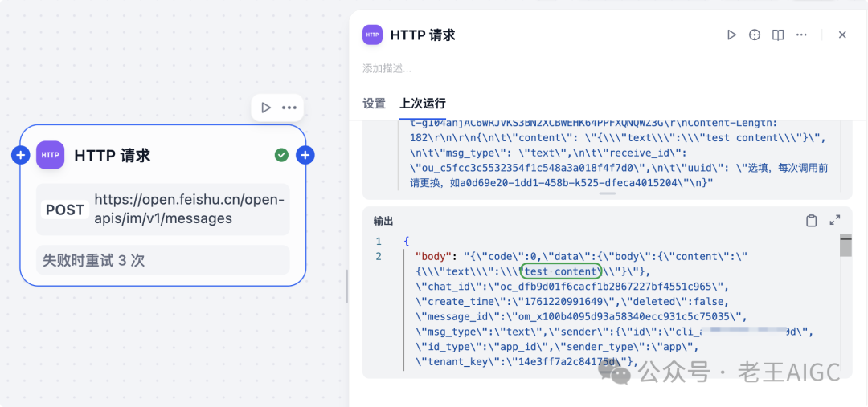This screenshot has width=868, height=407.
Task: Click the output code scrollbar thumb
Action: tap(845, 246)
